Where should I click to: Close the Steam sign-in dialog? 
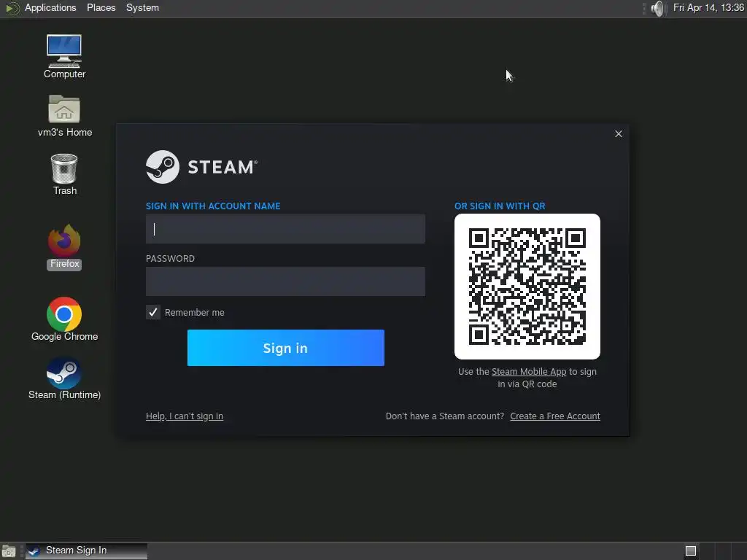(x=619, y=134)
